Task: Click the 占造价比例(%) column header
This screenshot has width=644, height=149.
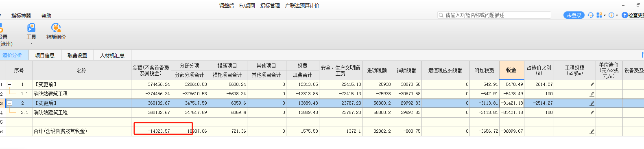Action: [x=539, y=70]
